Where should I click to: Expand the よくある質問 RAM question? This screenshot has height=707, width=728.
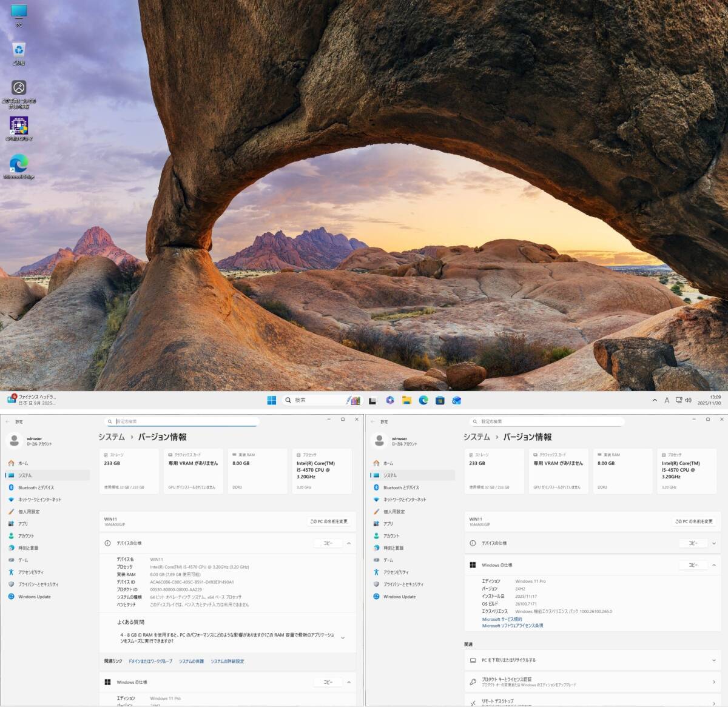[x=343, y=638]
